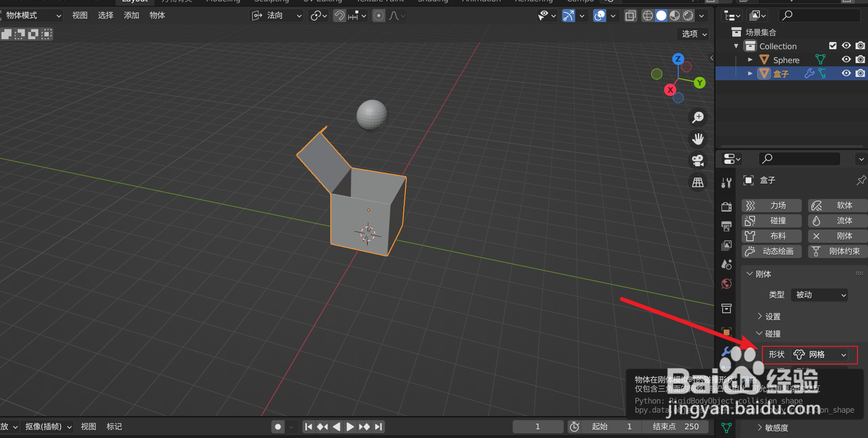Collapse the 刚体 panel
Viewport: 868px width, 438px height.
click(x=759, y=274)
